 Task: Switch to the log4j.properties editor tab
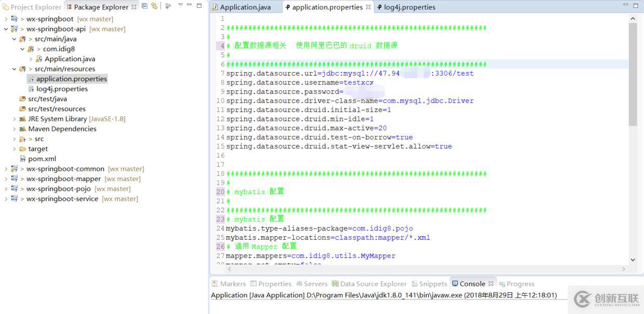[x=406, y=7]
